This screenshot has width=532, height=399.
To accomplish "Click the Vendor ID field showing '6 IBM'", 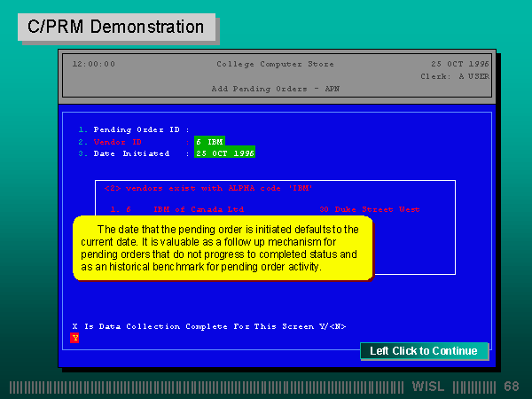I will coord(210,141).
